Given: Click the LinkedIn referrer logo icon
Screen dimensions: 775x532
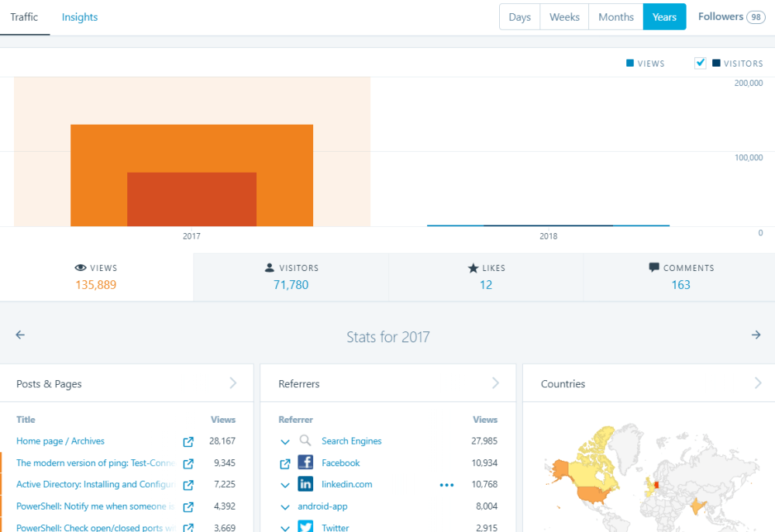Looking at the screenshot, I should pyautogui.click(x=305, y=485).
